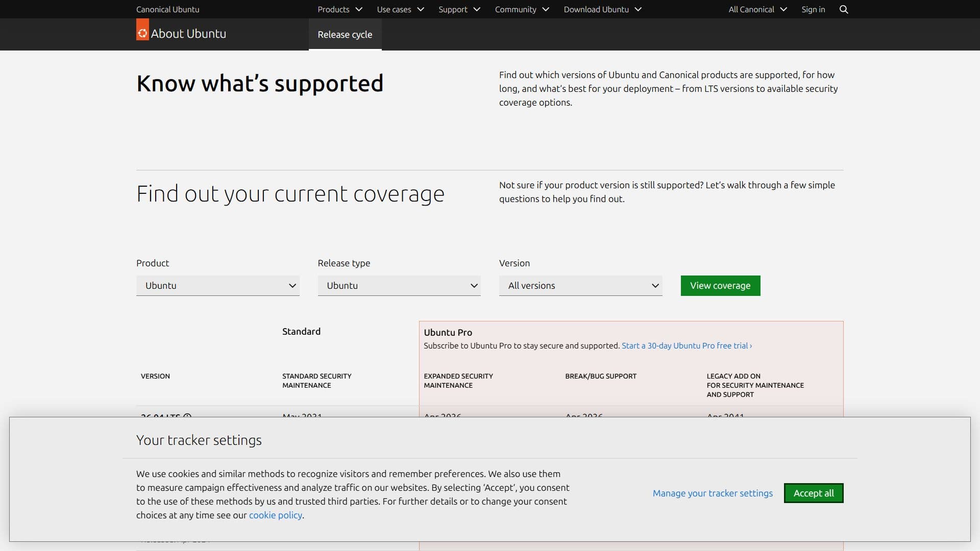Open the Product dropdown showing Ubuntu
The width and height of the screenshot is (980, 551).
pyautogui.click(x=218, y=286)
